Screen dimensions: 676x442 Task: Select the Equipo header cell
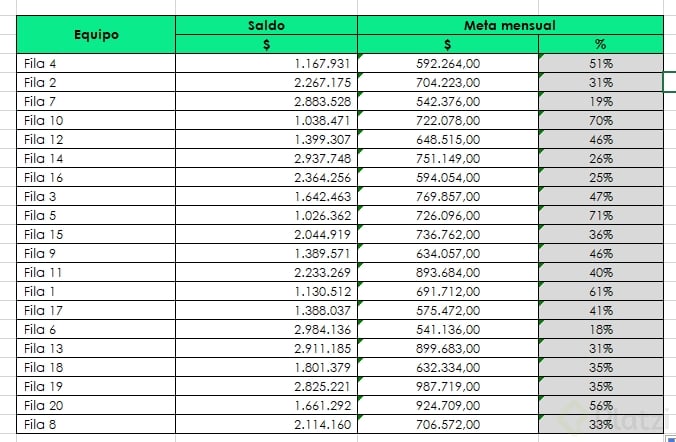96,34
